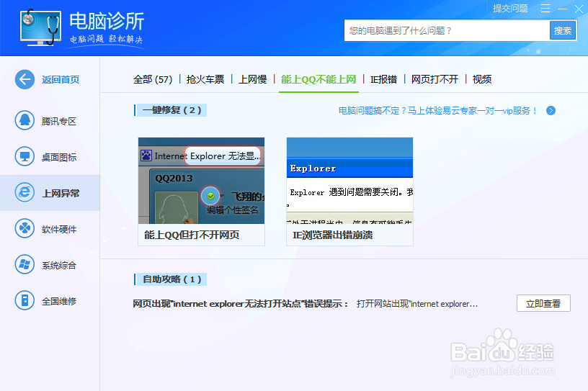The image size is (588, 391).
Task: Click the 搜索 button
Action: point(563,30)
